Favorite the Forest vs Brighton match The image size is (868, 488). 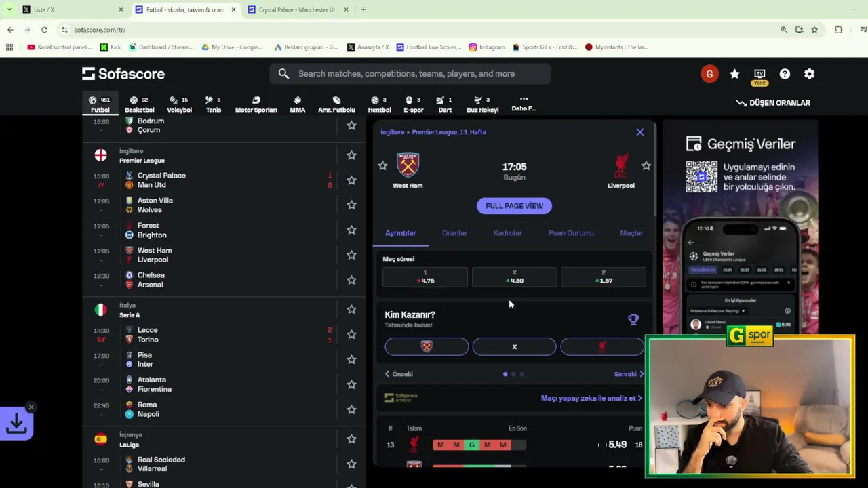pos(351,230)
